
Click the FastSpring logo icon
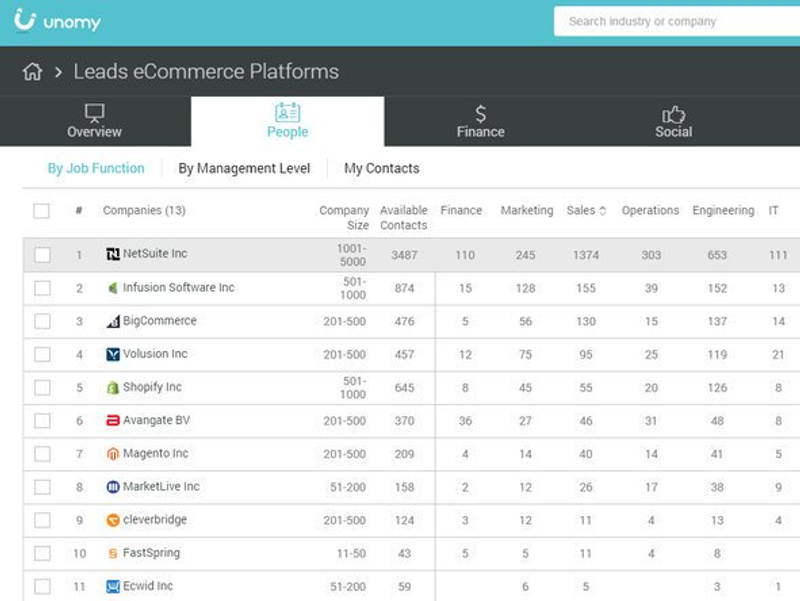113,553
